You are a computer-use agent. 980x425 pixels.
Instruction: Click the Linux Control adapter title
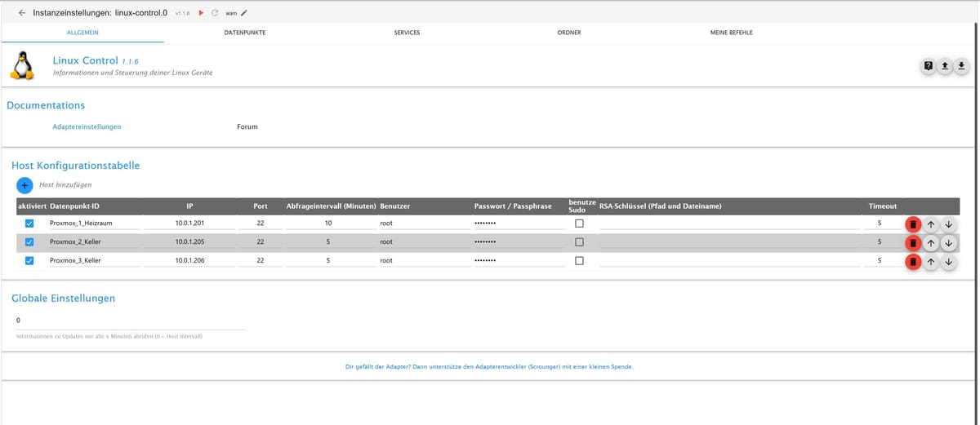(85, 60)
